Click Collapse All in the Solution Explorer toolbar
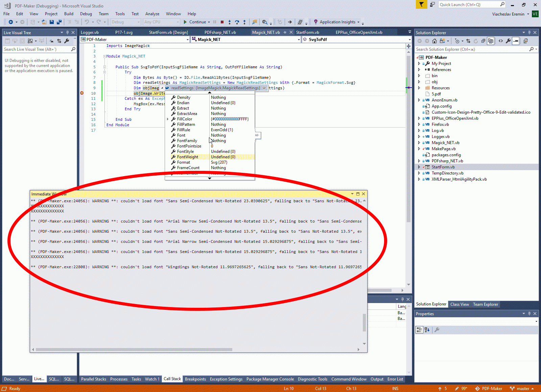This screenshot has width=541, height=392. tap(483, 41)
